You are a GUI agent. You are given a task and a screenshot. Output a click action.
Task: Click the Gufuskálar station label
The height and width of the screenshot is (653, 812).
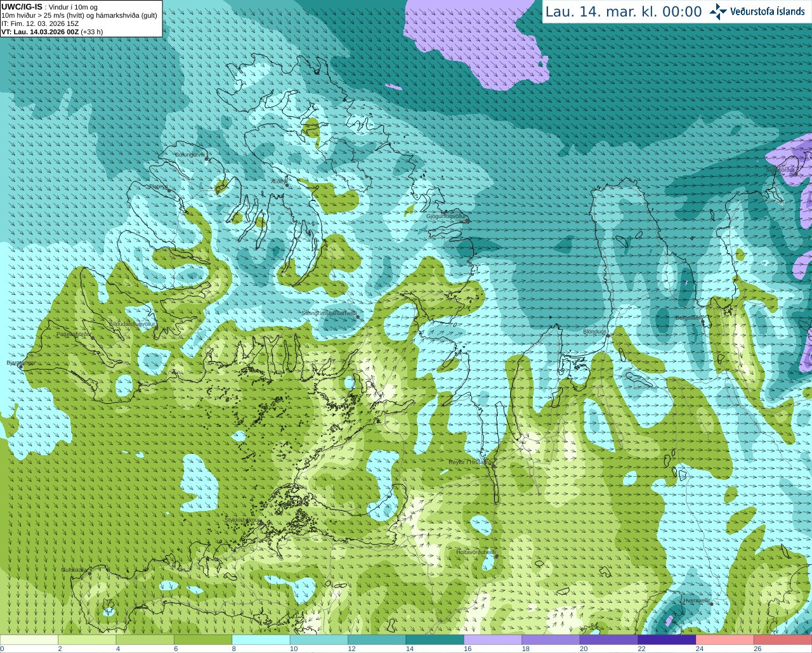click(74, 570)
